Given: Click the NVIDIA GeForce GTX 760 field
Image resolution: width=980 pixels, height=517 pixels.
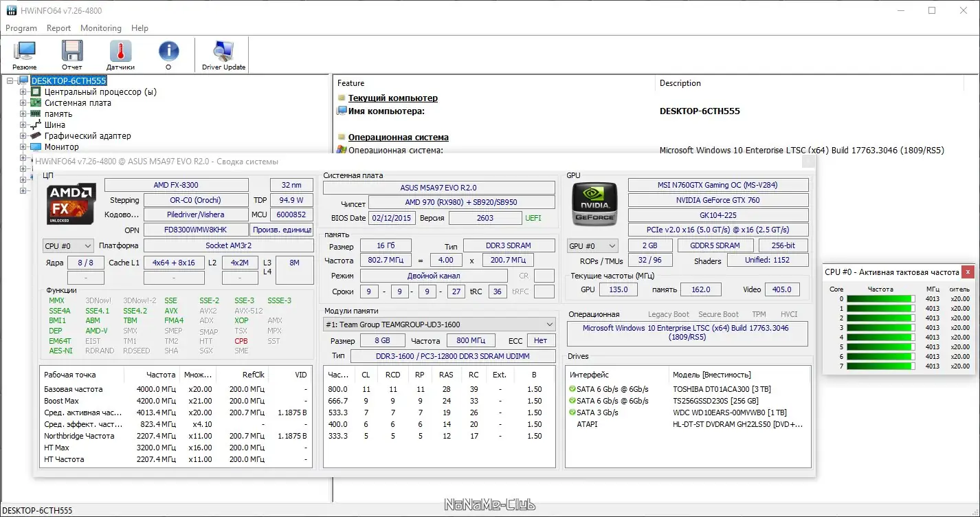Looking at the screenshot, I should (x=718, y=200).
